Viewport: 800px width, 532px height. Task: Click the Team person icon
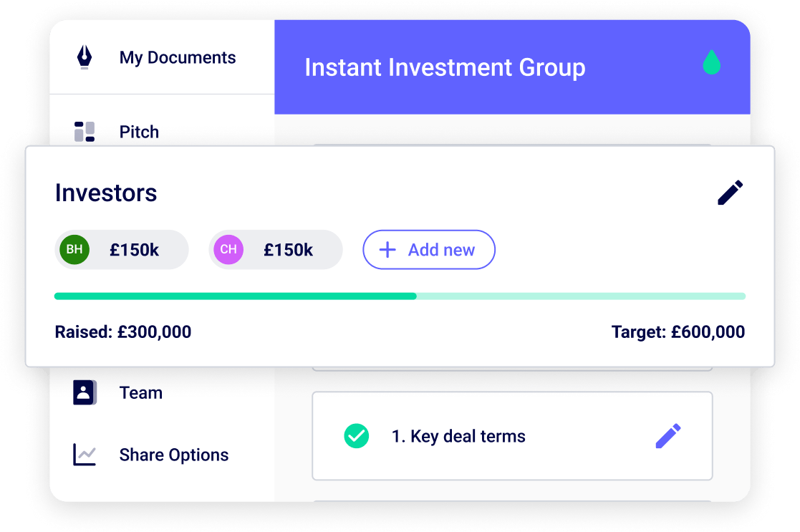pos(85,392)
